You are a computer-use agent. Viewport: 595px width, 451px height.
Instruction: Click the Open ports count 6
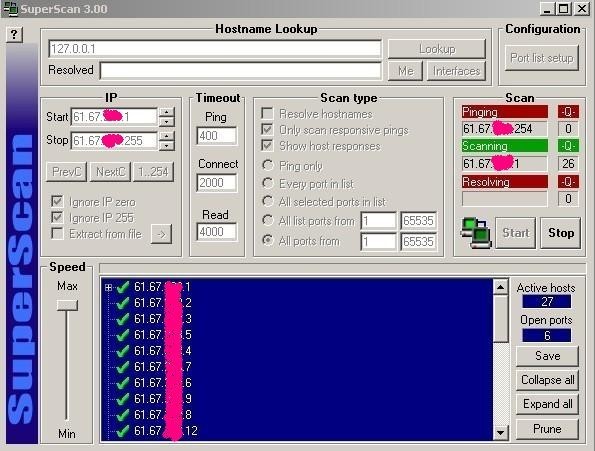coord(546,336)
